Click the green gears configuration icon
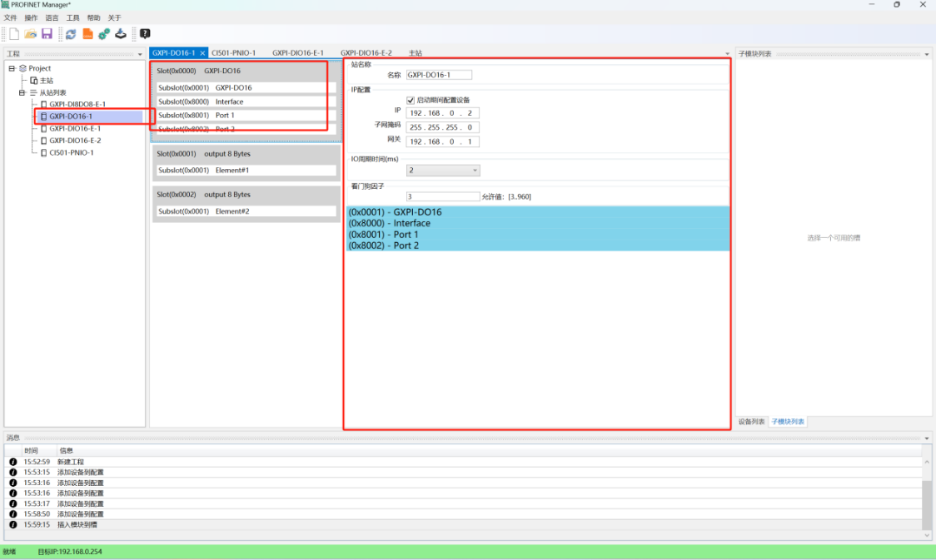Screen dimensions: 936x560 pos(104,34)
